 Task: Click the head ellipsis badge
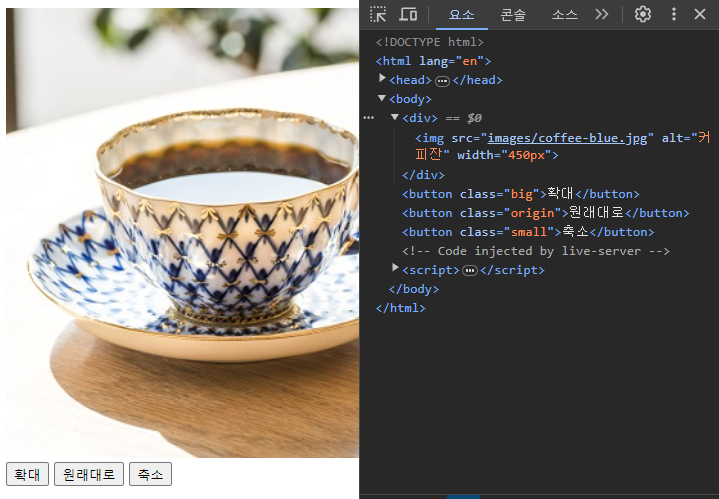click(x=442, y=81)
